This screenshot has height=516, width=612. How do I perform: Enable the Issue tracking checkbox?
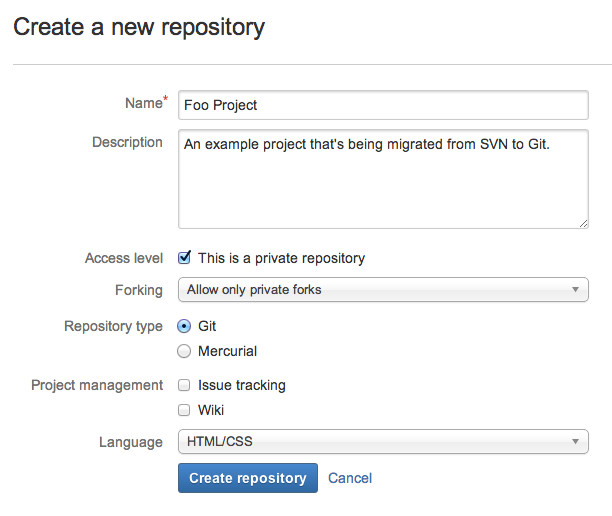click(x=184, y=385)
